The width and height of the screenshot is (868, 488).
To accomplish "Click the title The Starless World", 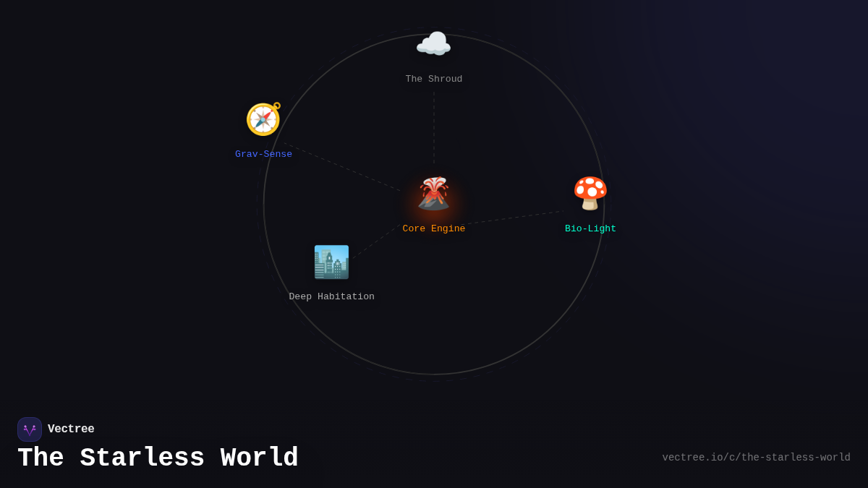I will [x=158, y=457].
